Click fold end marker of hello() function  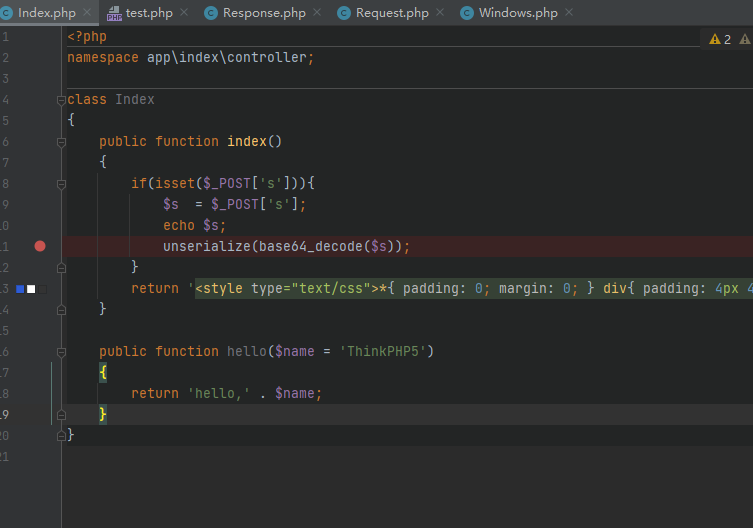(x=61, y=415)
